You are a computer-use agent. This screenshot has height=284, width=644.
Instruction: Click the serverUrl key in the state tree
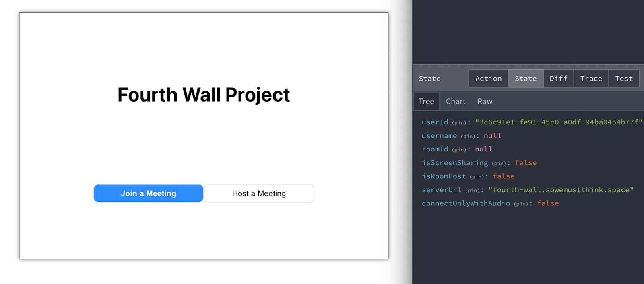[441, 190]
